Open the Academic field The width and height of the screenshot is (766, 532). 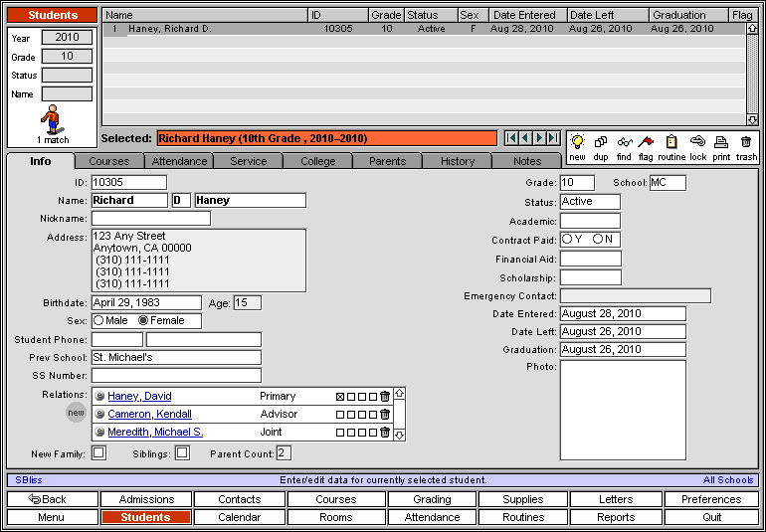[x=590, y=221]
